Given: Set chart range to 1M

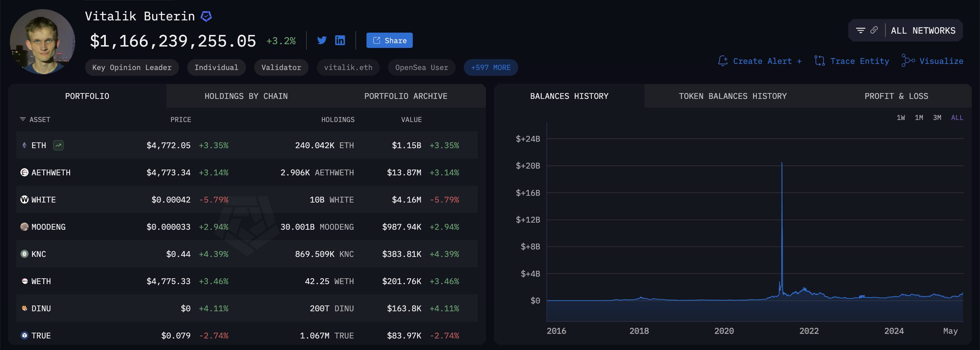Looking at the screenshot, I should point(919,118).
